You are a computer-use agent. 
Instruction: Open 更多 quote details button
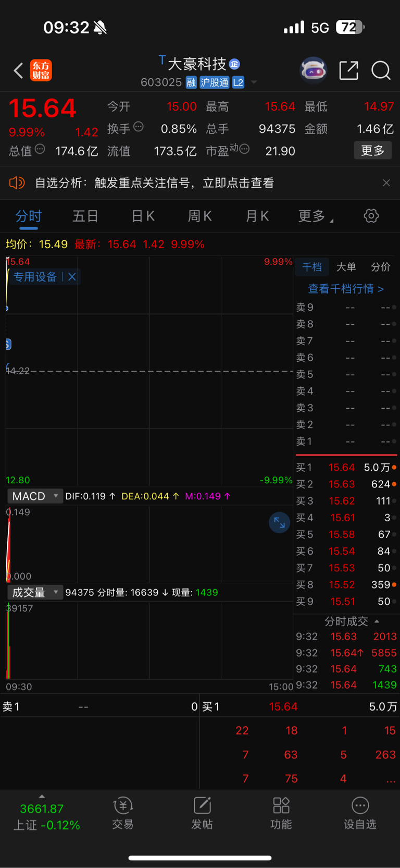[x=372, y=151]
